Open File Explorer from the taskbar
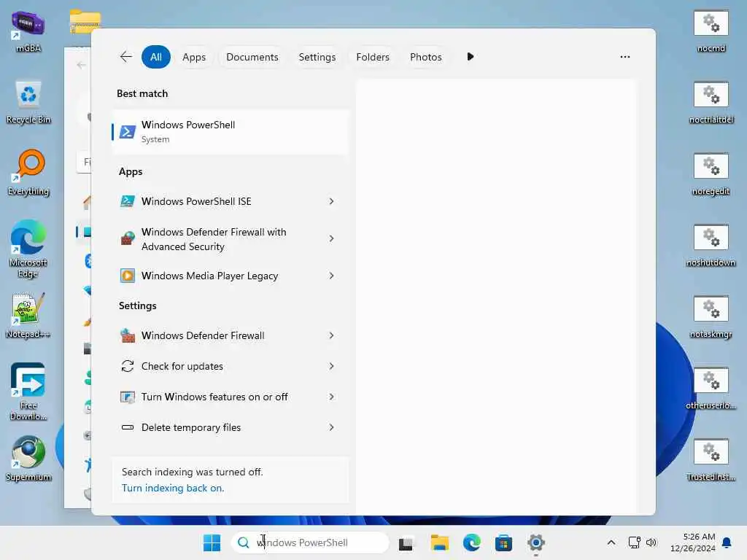747x560 pixels. coord(439,542)
